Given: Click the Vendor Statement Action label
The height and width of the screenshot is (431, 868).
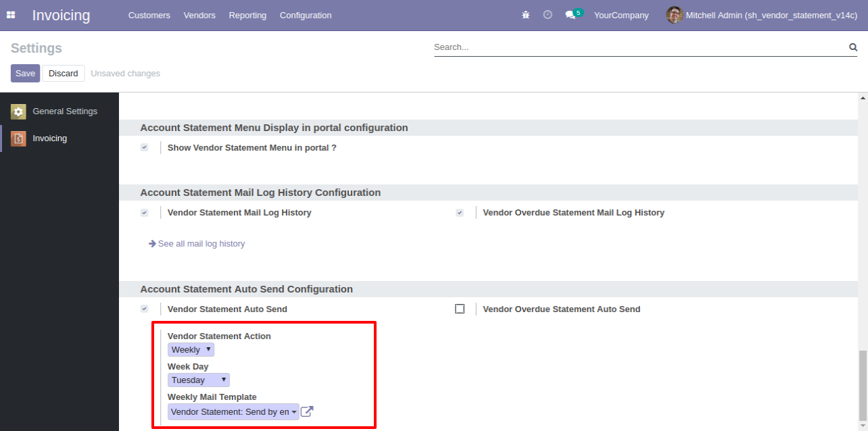Looking at the screenshot, I should tap(219, 336).
